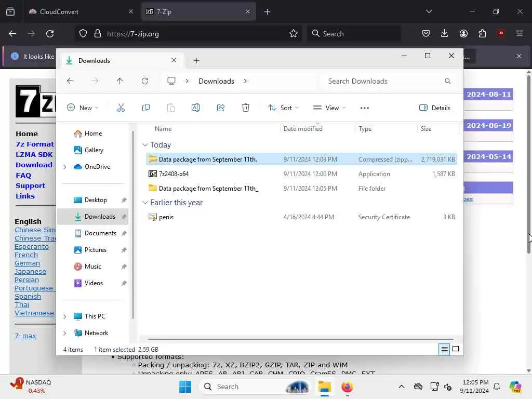Click the Rename icon in Explorer toolbar

pyautogui.click(x=196, y=108)
